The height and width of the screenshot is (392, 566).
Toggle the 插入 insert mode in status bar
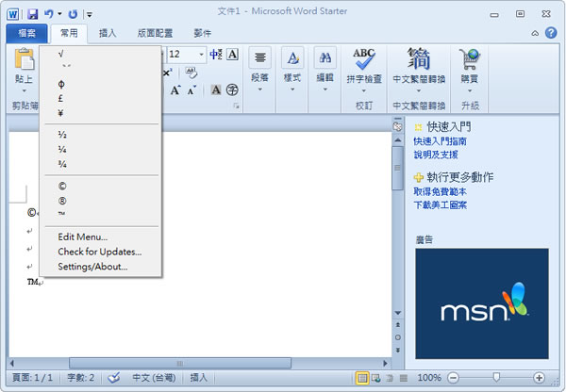(x=199, y=378)
